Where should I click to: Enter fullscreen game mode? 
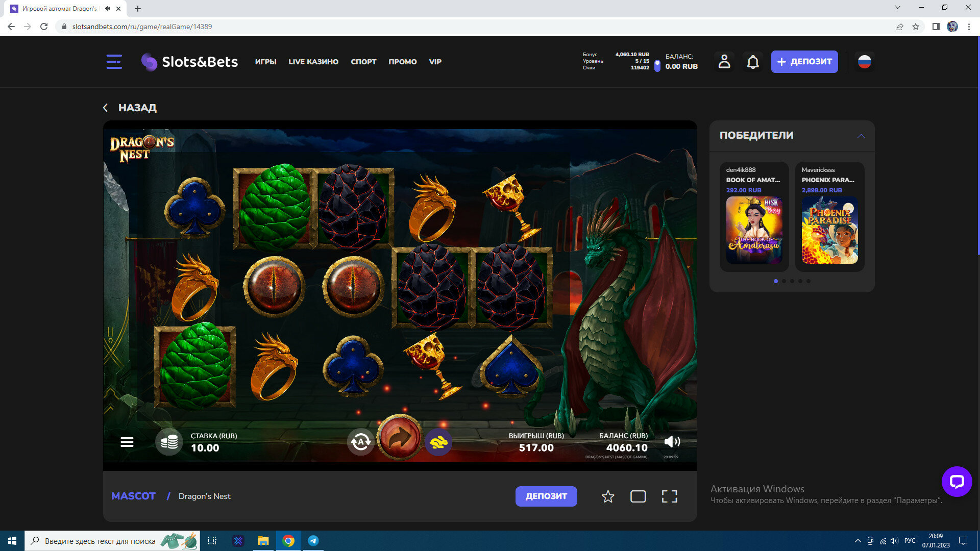pos(669,496)
